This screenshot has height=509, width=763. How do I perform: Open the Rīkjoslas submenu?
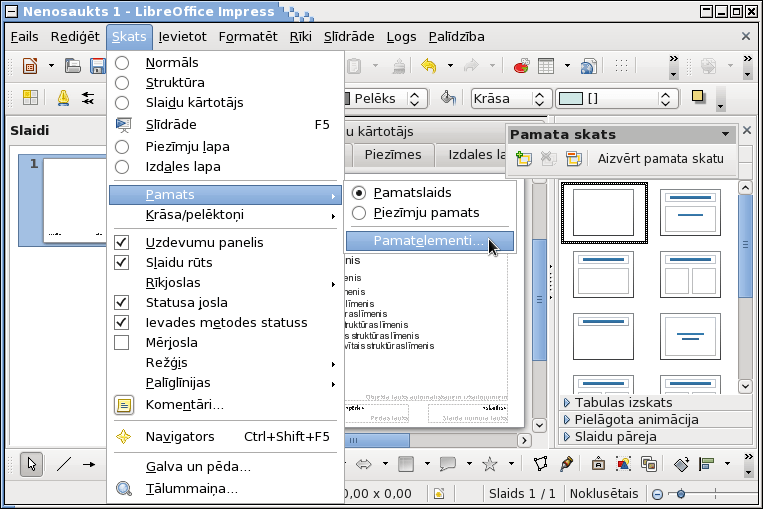(x=224, y=283)
